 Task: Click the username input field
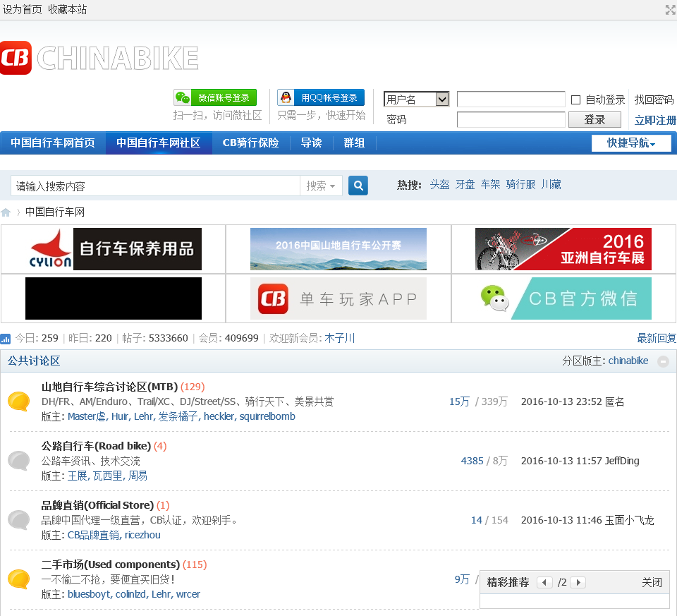tap(511, 99)
